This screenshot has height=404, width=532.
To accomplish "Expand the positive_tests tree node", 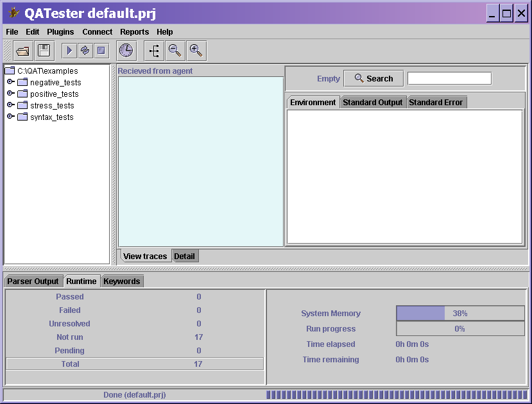I will point(11,94).
